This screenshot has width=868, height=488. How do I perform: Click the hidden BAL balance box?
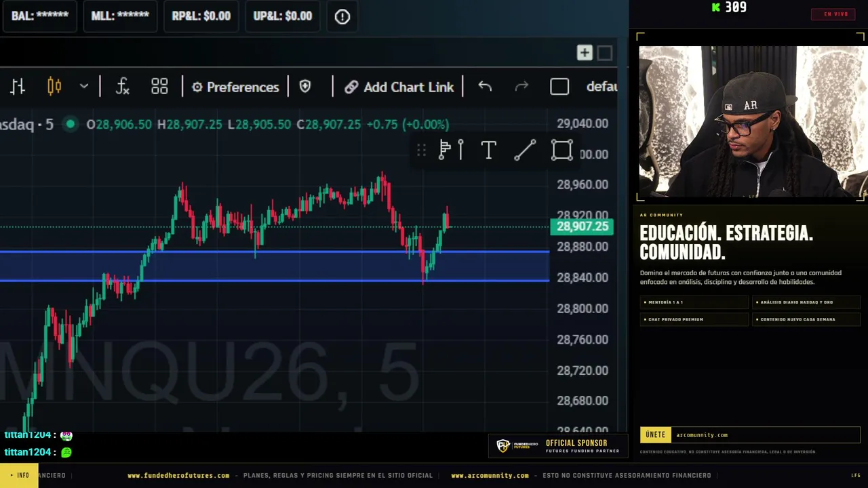point(40,16)
